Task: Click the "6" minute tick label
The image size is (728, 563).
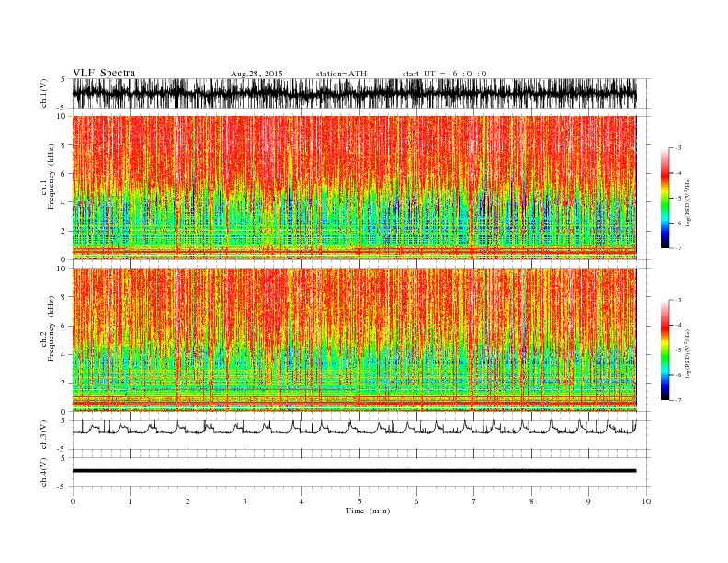Action: coord(416,501)
